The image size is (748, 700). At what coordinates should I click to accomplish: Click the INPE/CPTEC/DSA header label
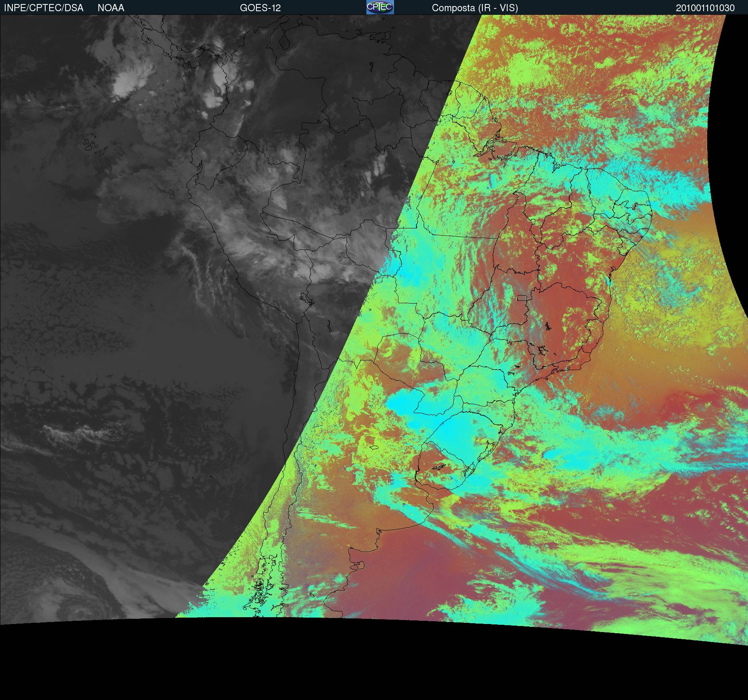(x=44, y=8)
